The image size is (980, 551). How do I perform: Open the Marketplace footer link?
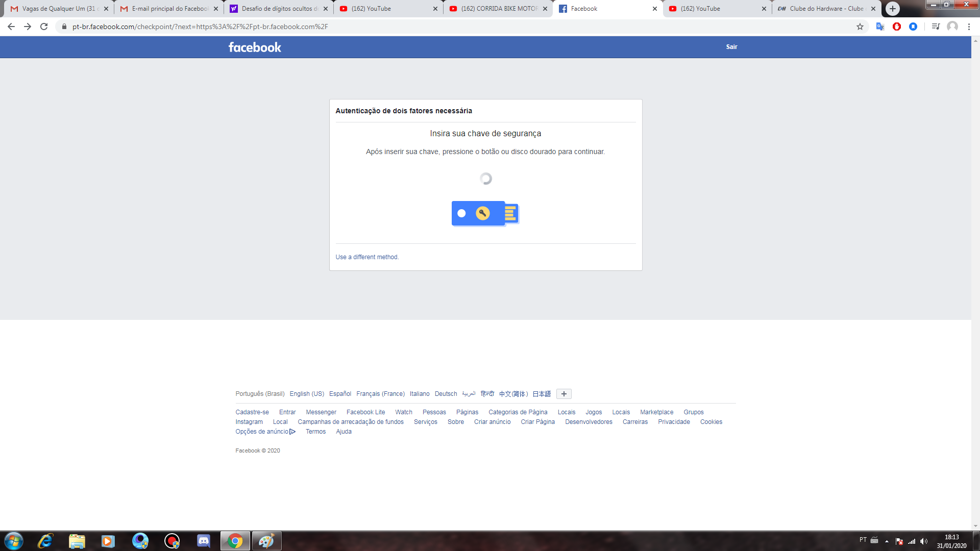[656, 412]
